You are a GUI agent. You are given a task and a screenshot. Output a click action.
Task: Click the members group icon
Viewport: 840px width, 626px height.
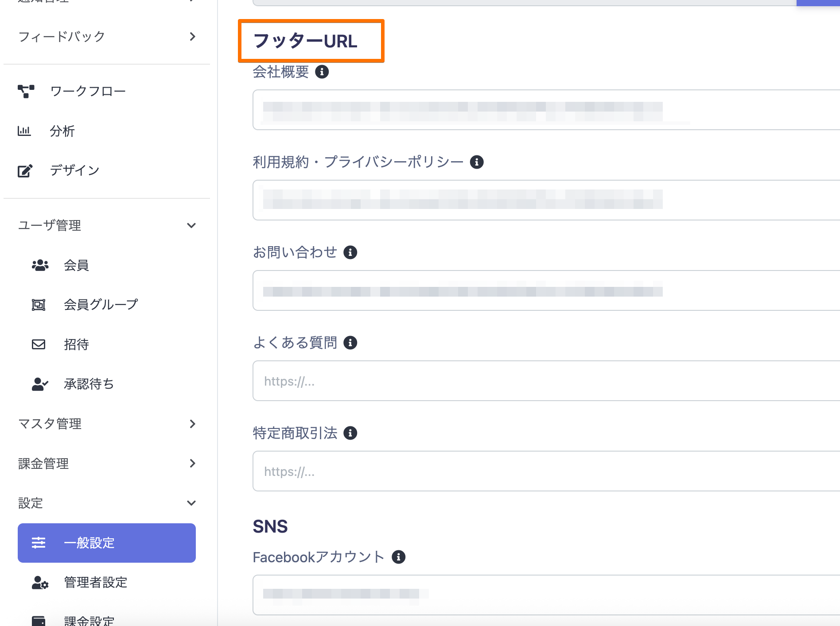pyautogui.click(x=40, y=265)
